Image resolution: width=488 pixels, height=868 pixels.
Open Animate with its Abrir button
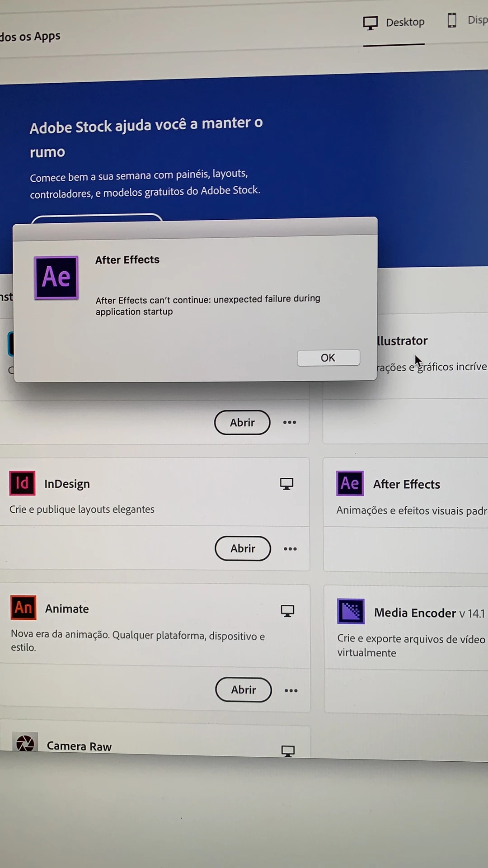pyautogui.click(x=244, y=689)
